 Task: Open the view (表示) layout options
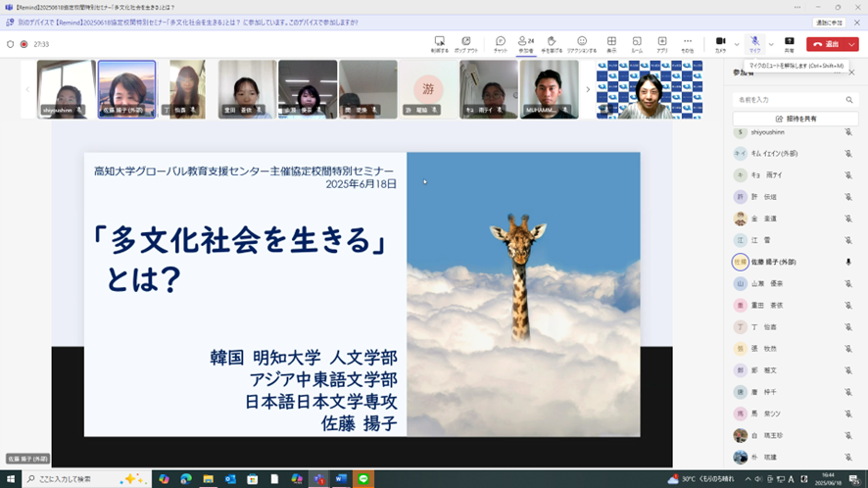pyautogui.click(x=611, y=43)
